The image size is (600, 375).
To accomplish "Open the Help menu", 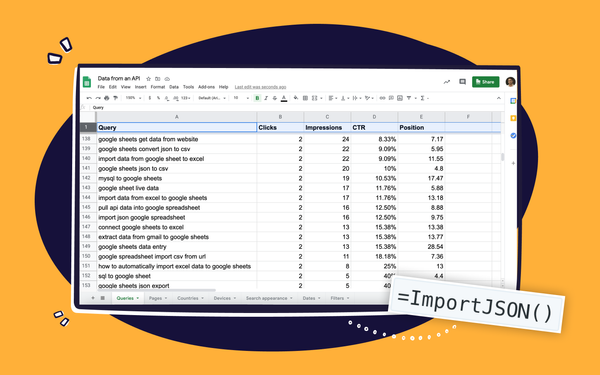I will coord(223,87).
